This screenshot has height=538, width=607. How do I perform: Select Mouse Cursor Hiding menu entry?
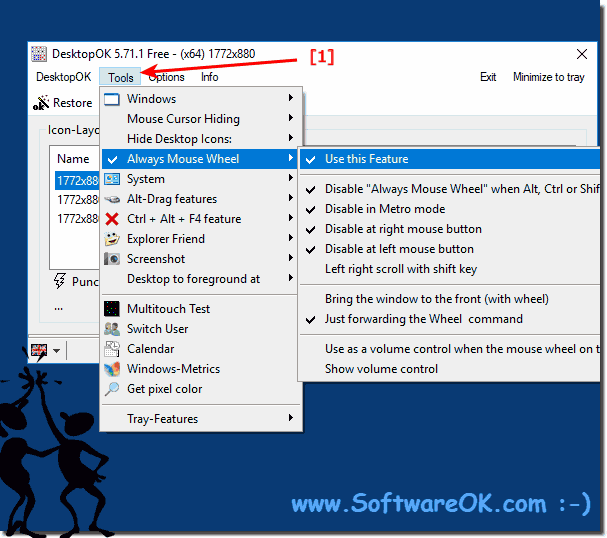point(199,119)
